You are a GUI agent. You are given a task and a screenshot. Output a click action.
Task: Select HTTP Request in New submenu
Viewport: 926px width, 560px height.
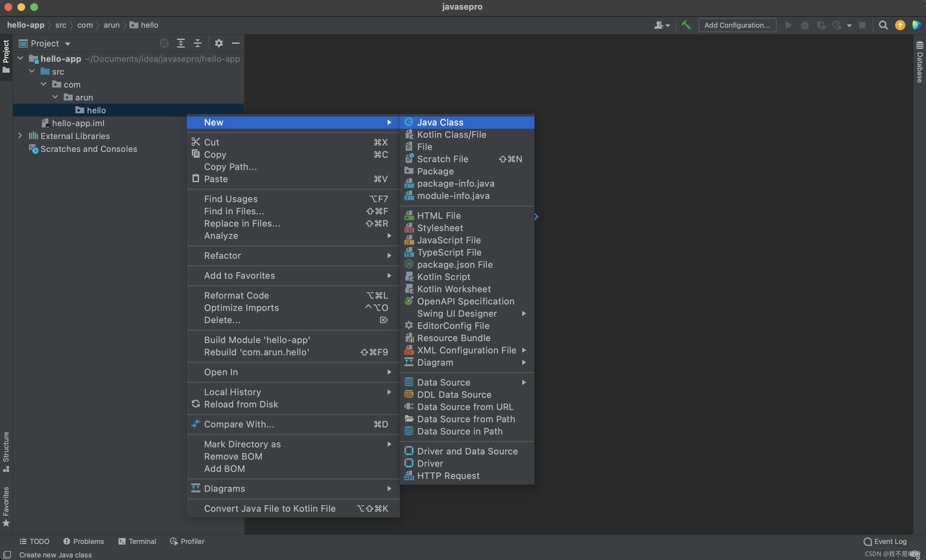click(467, 475)
